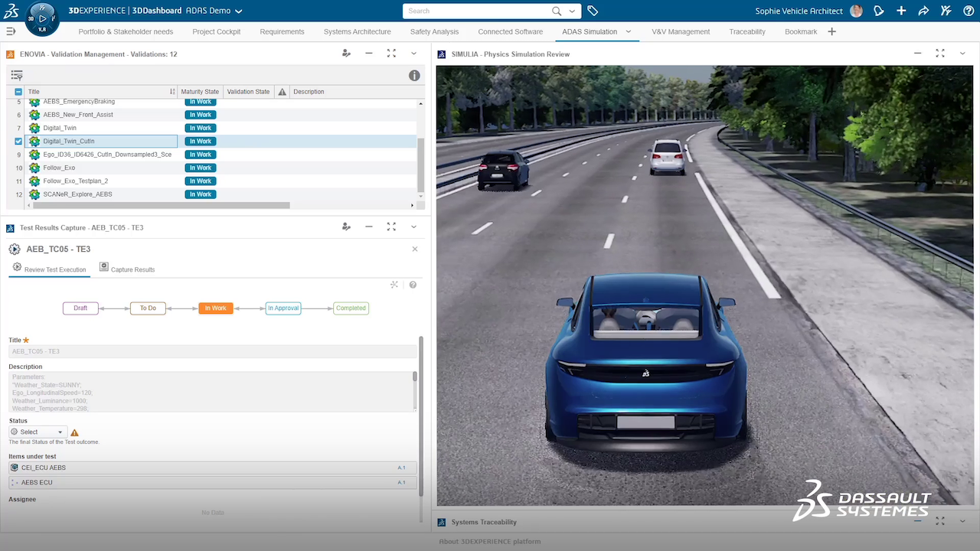Viewport: 980px width, 551px height.
Task: Open the ADAS Simulation tab dropdown chevron
Action: pos(629,31)
